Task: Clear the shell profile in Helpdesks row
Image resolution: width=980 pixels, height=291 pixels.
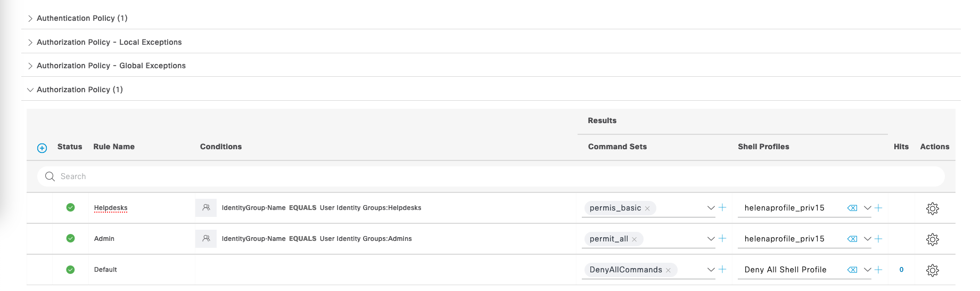Action: click(x=852, y=208)
